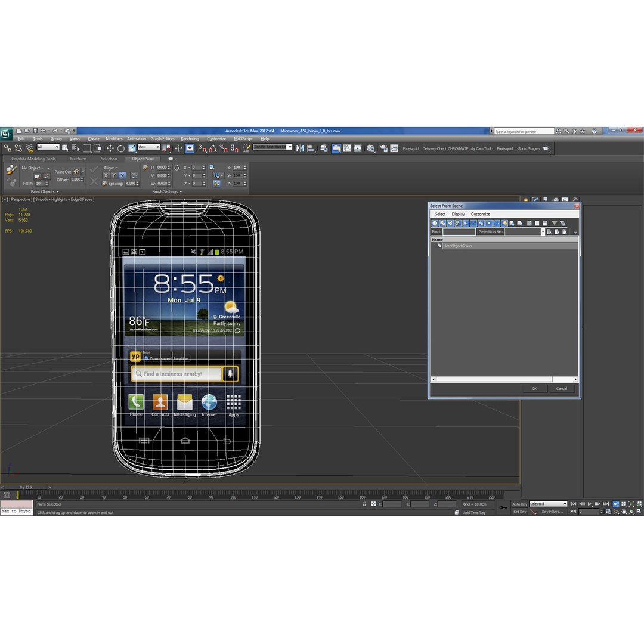
Task: Click the Add Time Tag label
Action: (474, 513)
